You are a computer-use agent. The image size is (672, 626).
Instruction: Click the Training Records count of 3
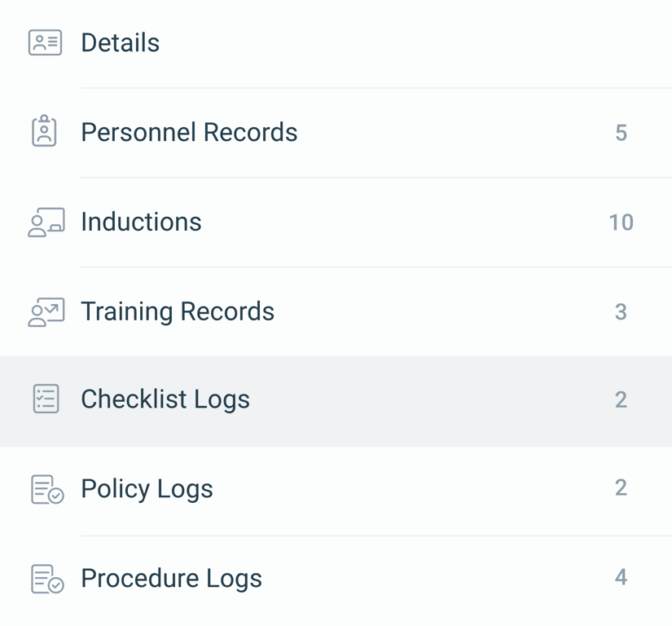[621, 311]
